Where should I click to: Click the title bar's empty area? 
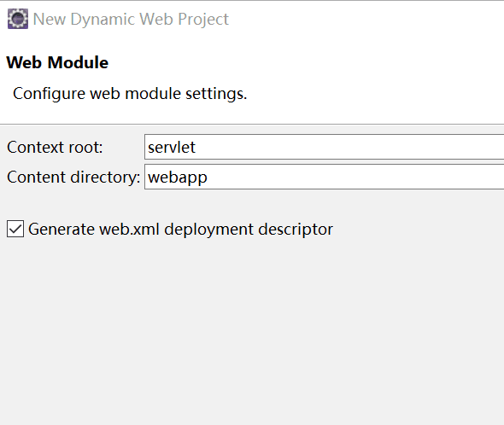366,20
